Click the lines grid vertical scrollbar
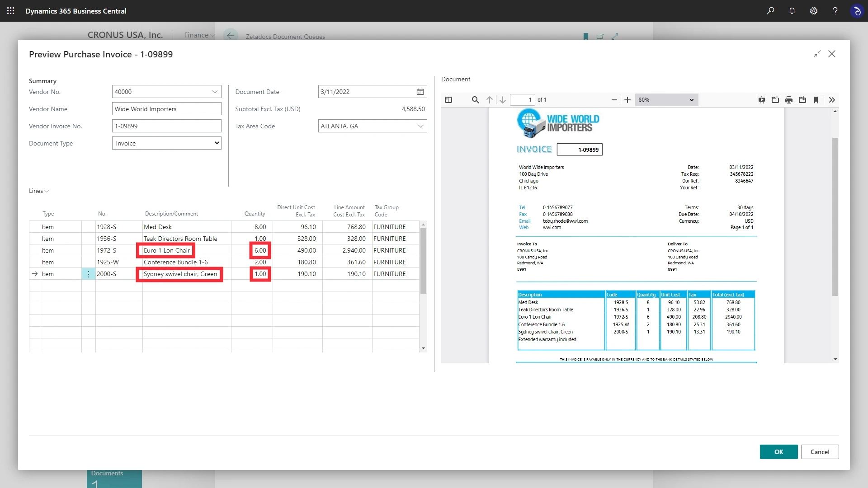This screenshot has width=868, height=488. (423, 261)
